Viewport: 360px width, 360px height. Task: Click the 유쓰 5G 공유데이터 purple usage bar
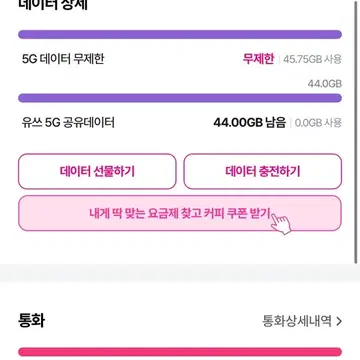180,98
